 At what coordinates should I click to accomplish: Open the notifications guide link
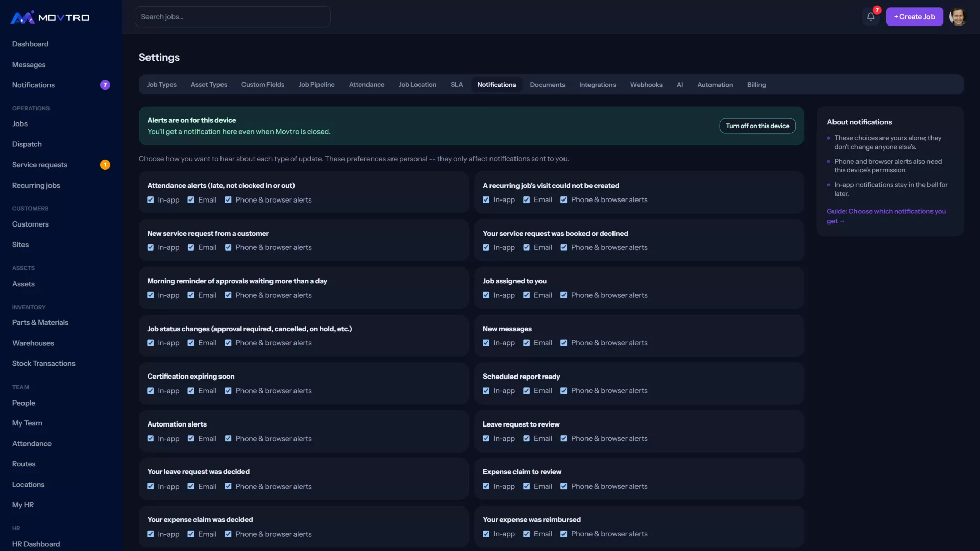[886, 216]
